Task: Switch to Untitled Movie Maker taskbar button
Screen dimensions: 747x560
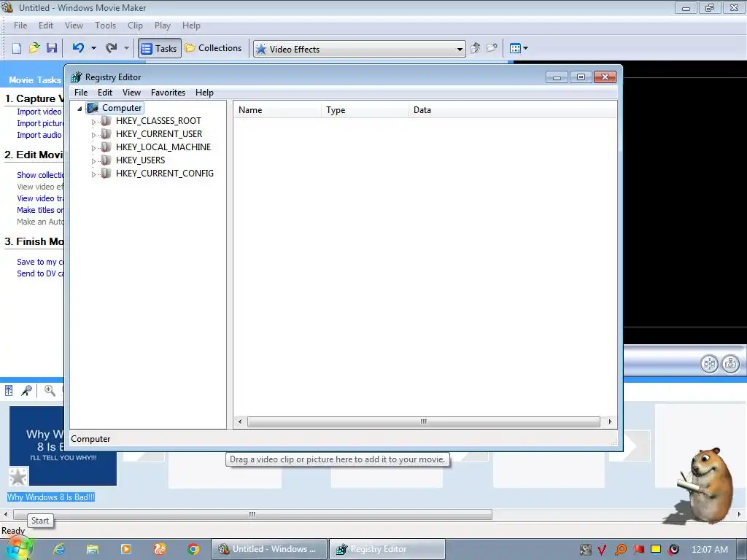Action: [269, 549]
